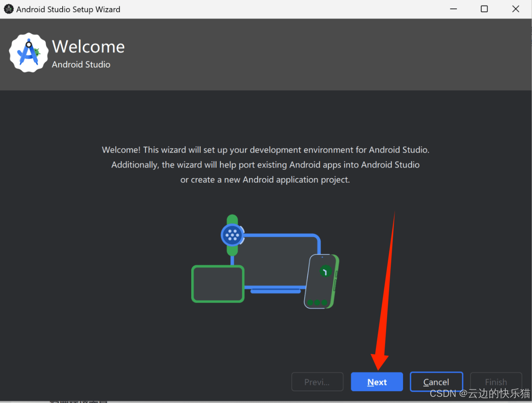
Task: Click the Android Studio title bar icon
Action: 8,9
